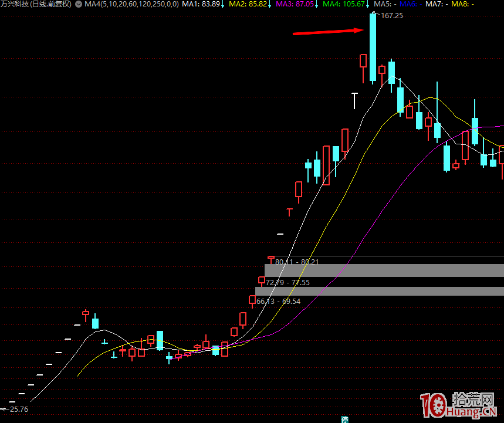Click the 167.25 high price label
Screen dimensions: 504x423
[391, 16]
